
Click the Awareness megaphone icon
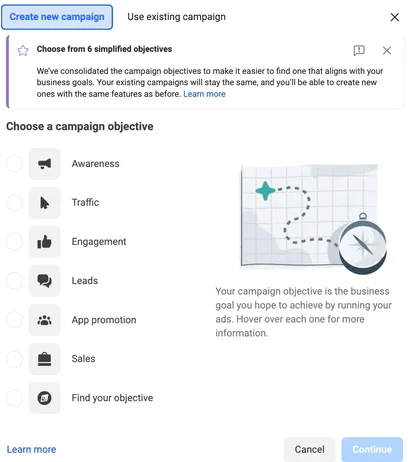pyautogui.click(x=44, y=164)
